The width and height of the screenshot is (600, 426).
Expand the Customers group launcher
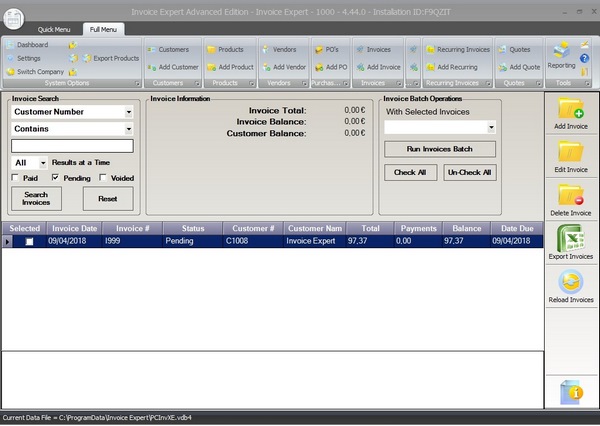[197, 83]
